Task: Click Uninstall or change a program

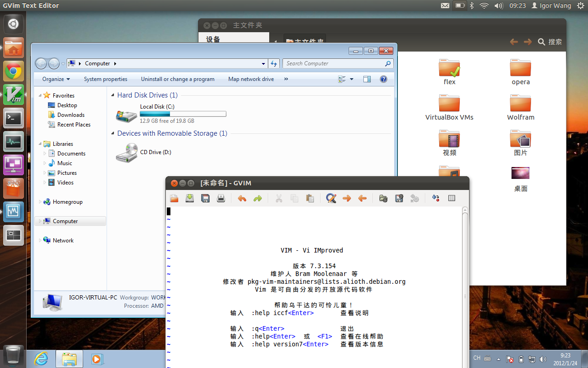Action: point(178,79)
